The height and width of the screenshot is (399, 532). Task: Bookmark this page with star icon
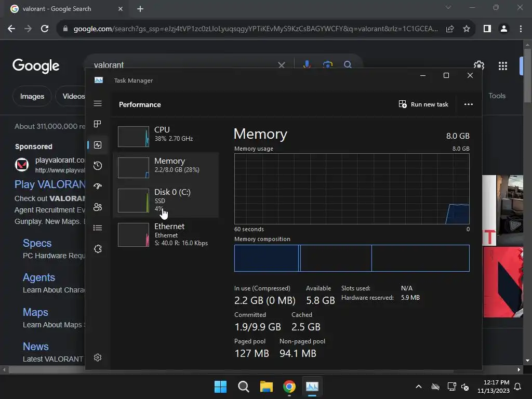coord(467,29)
